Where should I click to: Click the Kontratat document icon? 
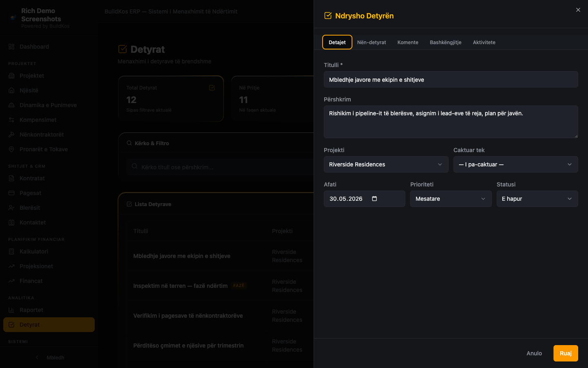tap(11, 178)
